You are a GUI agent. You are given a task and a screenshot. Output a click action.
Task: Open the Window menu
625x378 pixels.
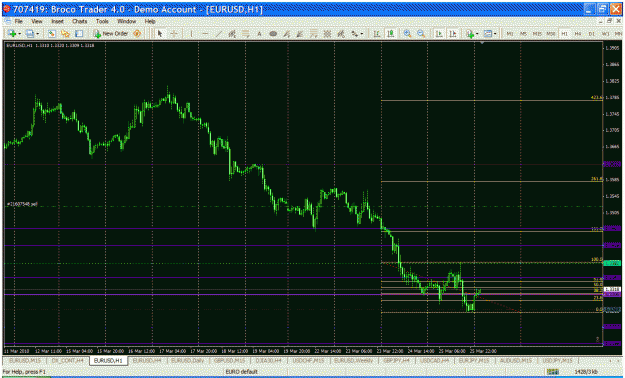126,21
